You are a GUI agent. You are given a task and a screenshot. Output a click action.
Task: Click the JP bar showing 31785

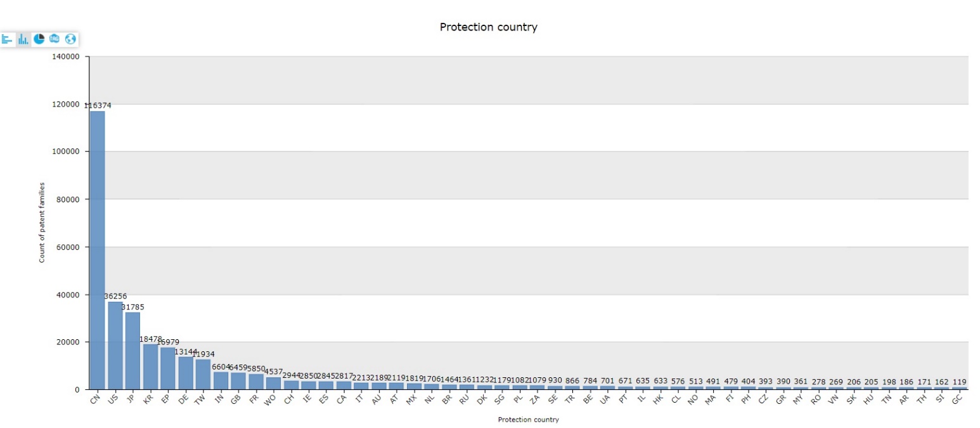coord(132,351)
